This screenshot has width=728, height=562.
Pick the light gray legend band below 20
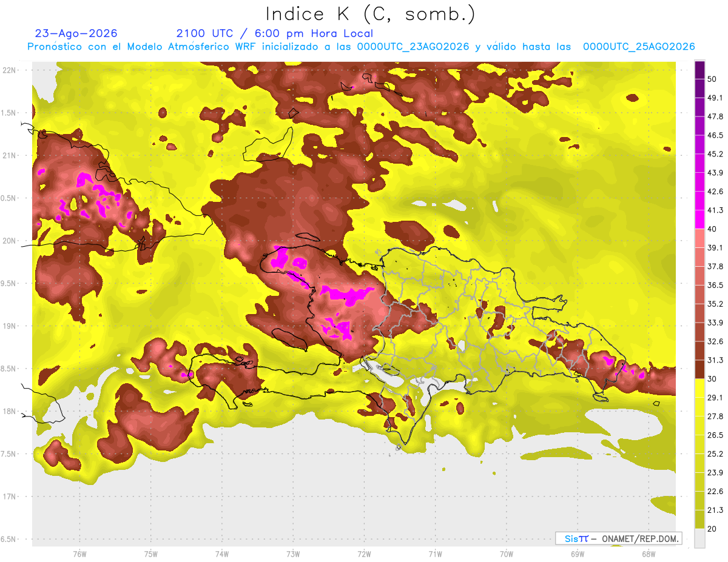click(699, 538)
